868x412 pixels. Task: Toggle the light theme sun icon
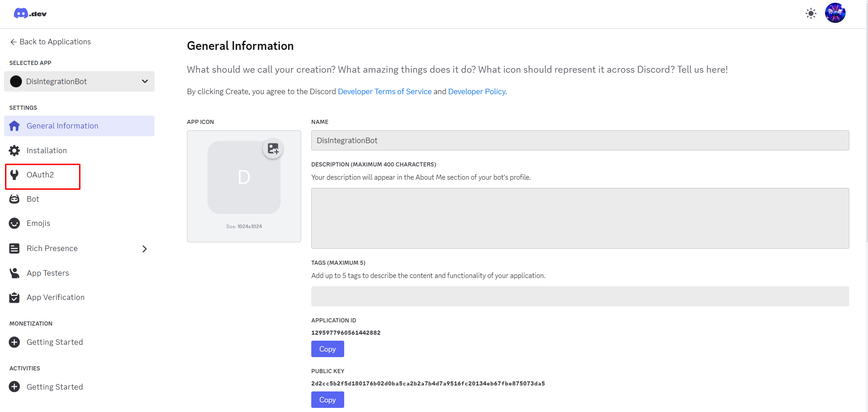[811, 13]
